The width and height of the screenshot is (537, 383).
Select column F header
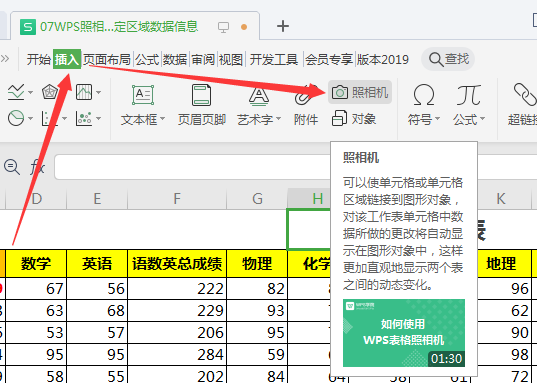(177, 199)
